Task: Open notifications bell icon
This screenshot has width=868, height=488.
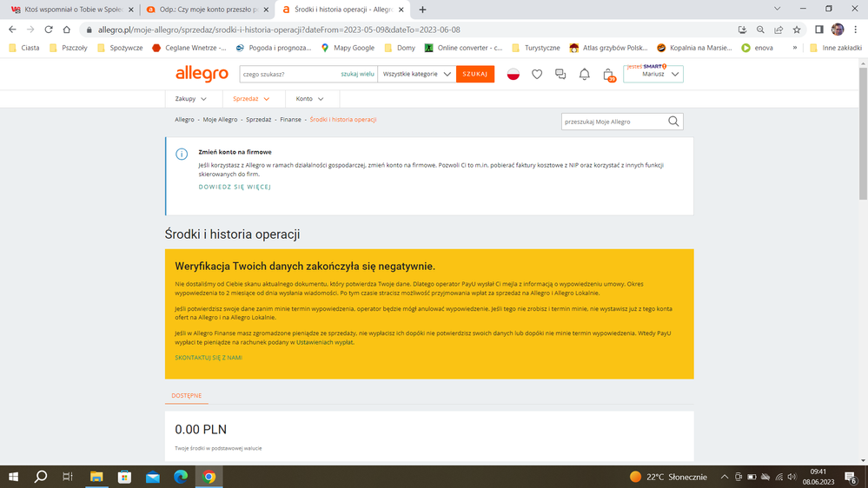Action: (x=584, y=74)
